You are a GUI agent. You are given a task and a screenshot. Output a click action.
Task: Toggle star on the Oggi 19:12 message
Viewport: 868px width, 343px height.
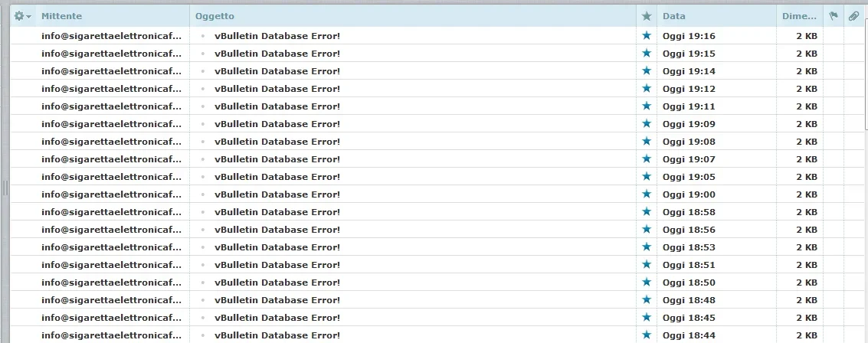click(647, 89)
